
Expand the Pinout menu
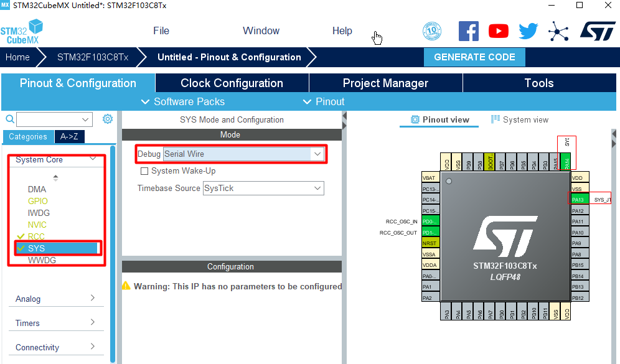(x=324, y=101)
